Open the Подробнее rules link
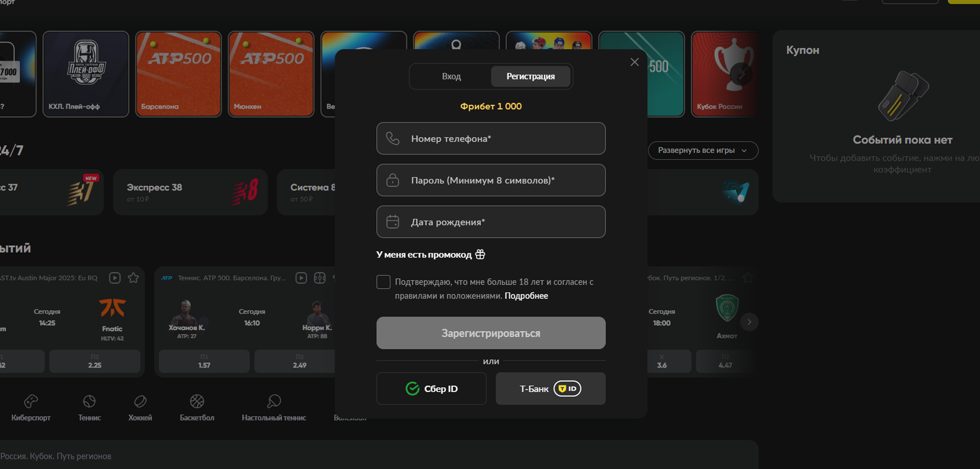The image size is (980, 469). click(x=526, y=296)
